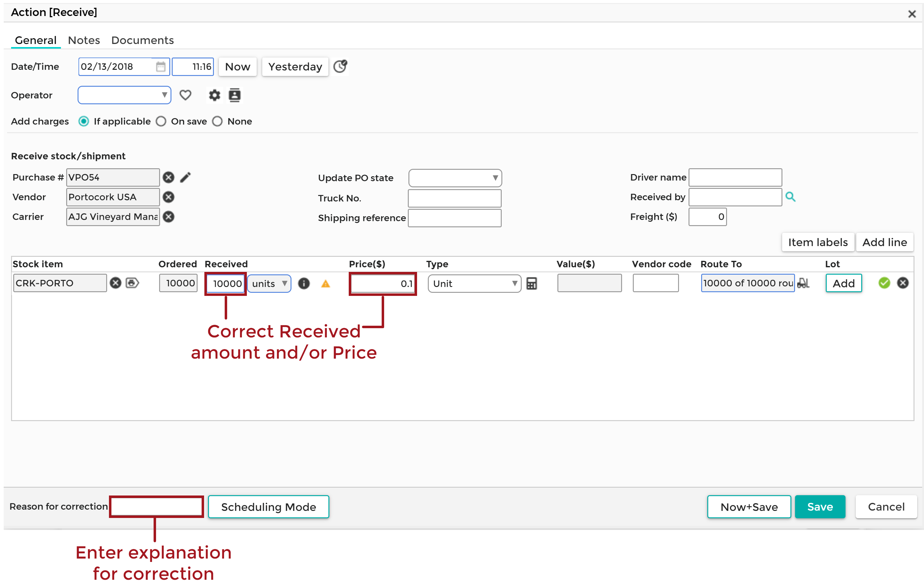
Task: Clear the Carrier field
Action: click(x=168, y=217)
